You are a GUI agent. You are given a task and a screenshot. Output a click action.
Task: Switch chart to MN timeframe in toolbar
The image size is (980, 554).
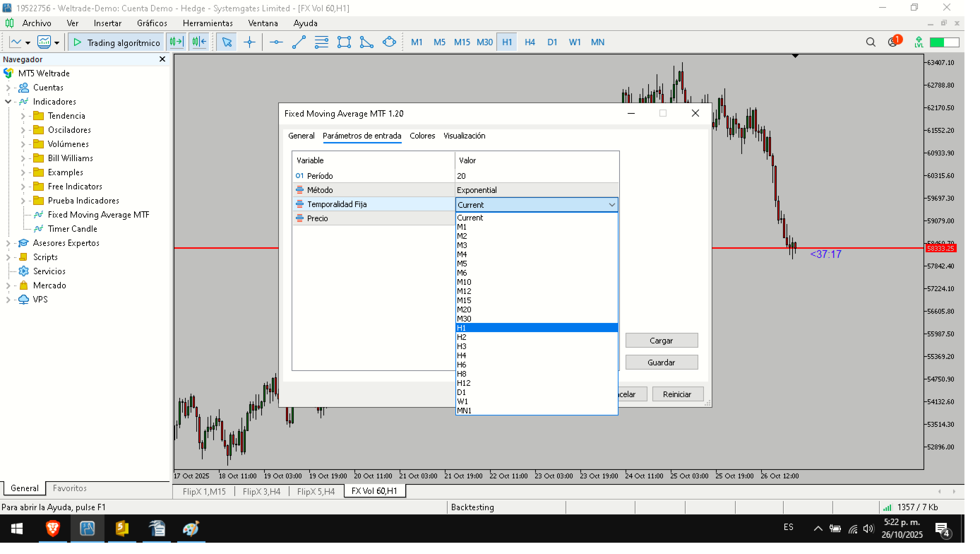pos(597,42)
